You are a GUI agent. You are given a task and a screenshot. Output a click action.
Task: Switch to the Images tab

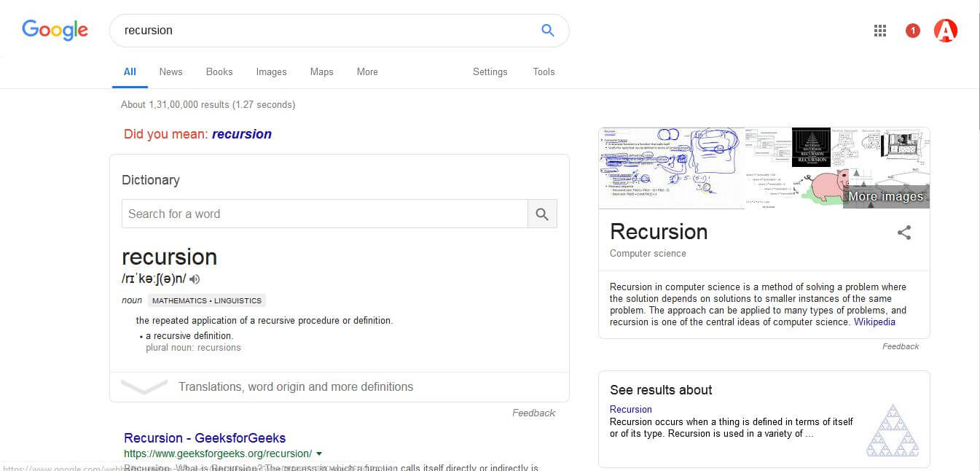[271, 71]
